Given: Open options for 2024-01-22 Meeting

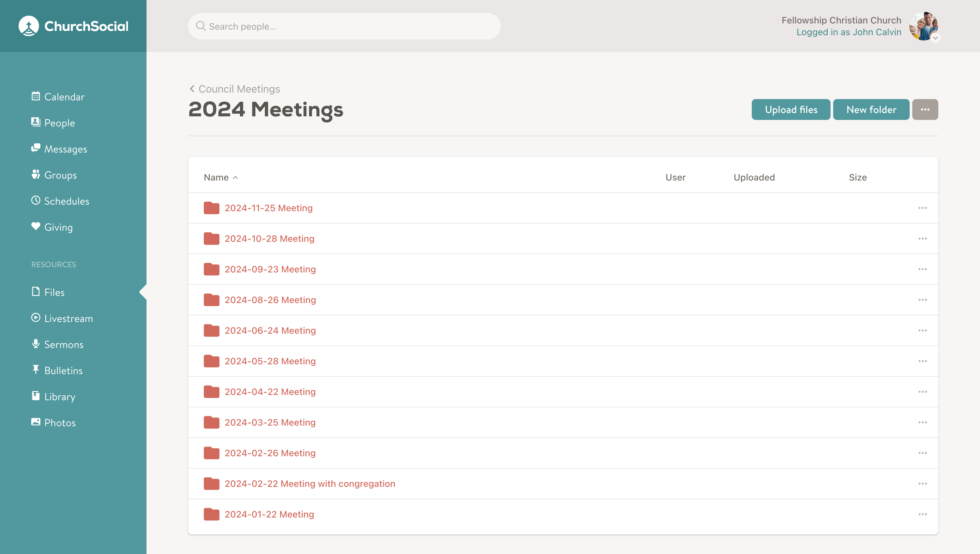Looking at the screenshot, I should tap(923, 514).
